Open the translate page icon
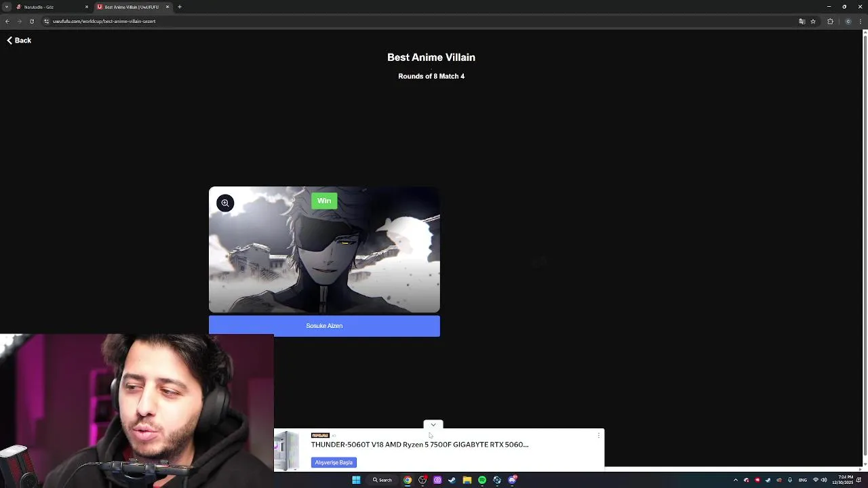Viewport: 868px width, 488px height. click(802, 21)
